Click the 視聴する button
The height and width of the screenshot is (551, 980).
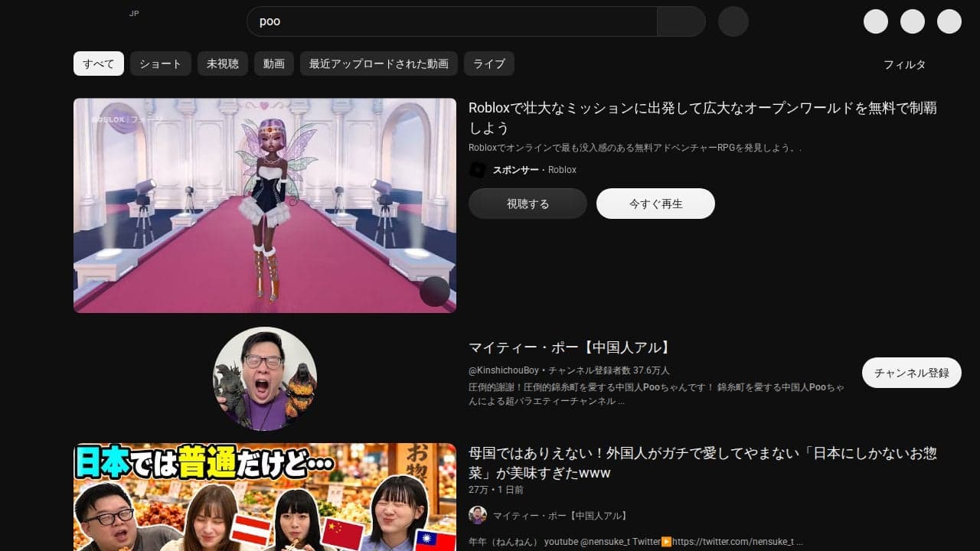click(528, 204)
